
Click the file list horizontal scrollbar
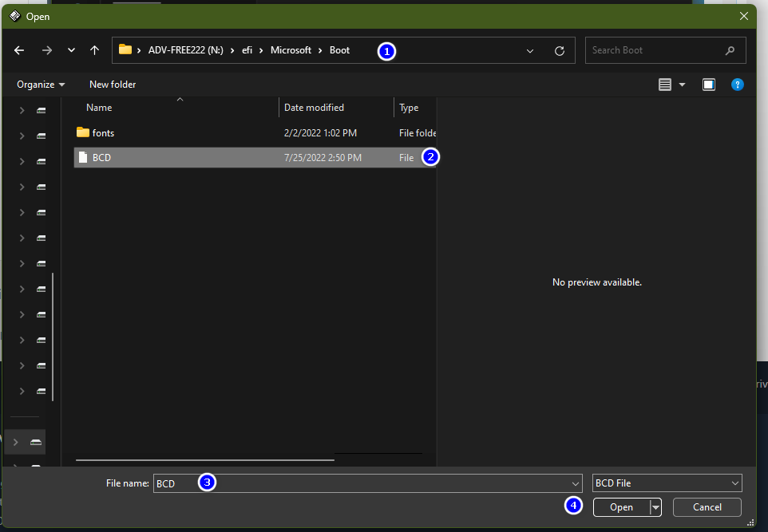click(204, 459)
